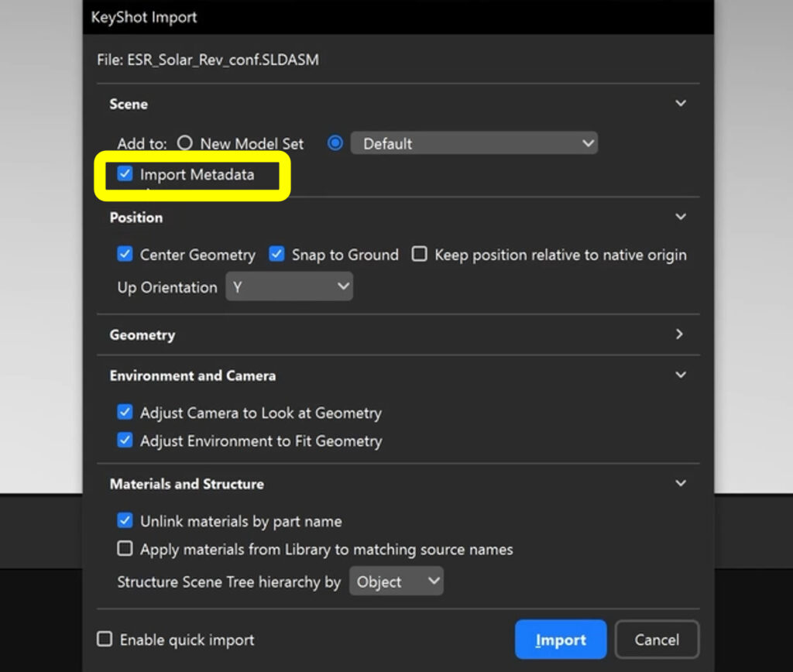The height and width of the screenshot is (672, 793).
Task: Toggle the Center Geometry checkbox
Action: tap(125, 254)
